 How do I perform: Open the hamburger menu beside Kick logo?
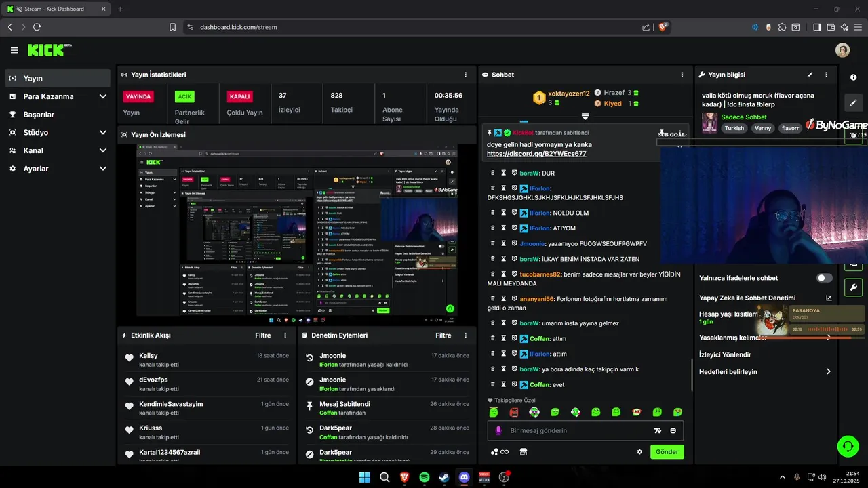[x=14, y=50]
